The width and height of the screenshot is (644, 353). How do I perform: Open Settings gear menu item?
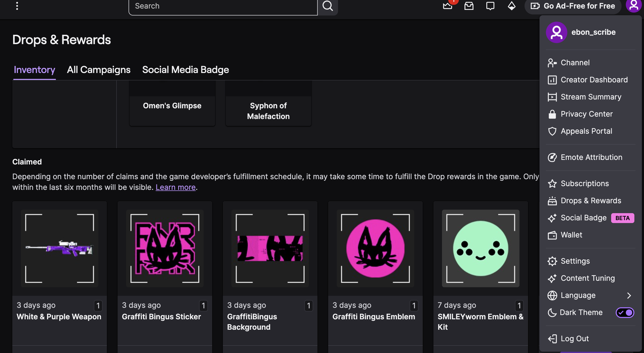point(575,261)
